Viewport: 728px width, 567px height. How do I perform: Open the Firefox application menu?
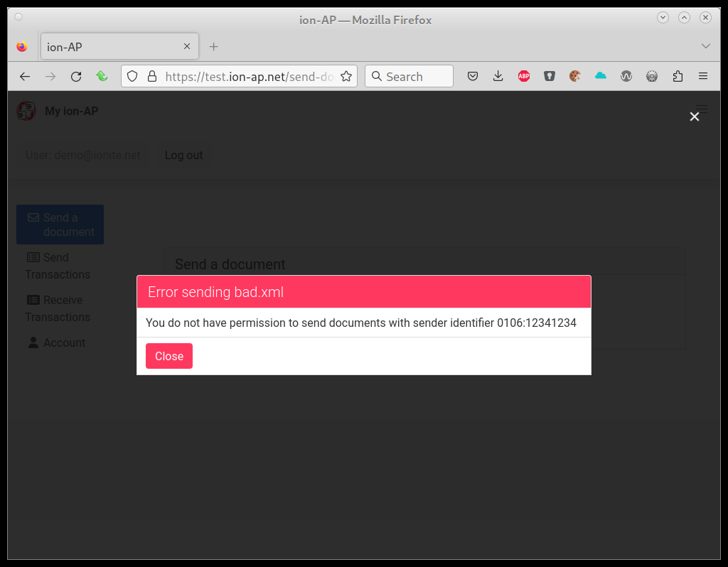click(703, 76)
